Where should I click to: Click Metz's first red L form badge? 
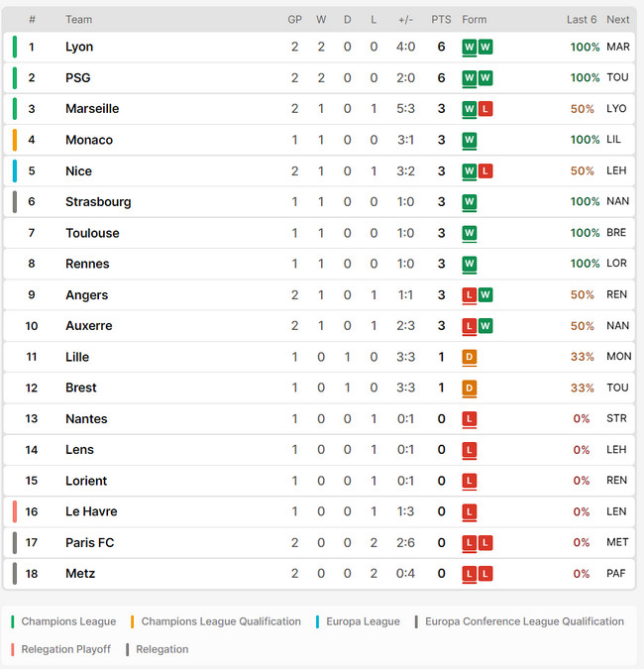(470, 574)
